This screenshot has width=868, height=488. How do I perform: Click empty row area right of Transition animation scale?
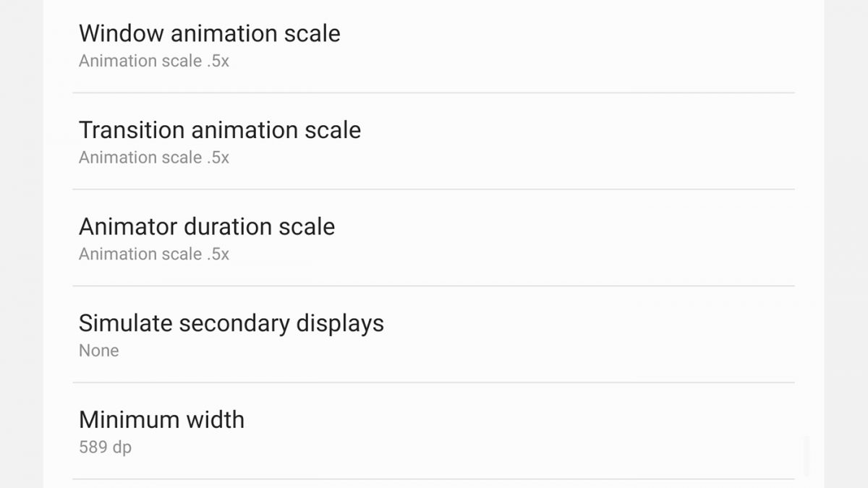tap(579, 142)
